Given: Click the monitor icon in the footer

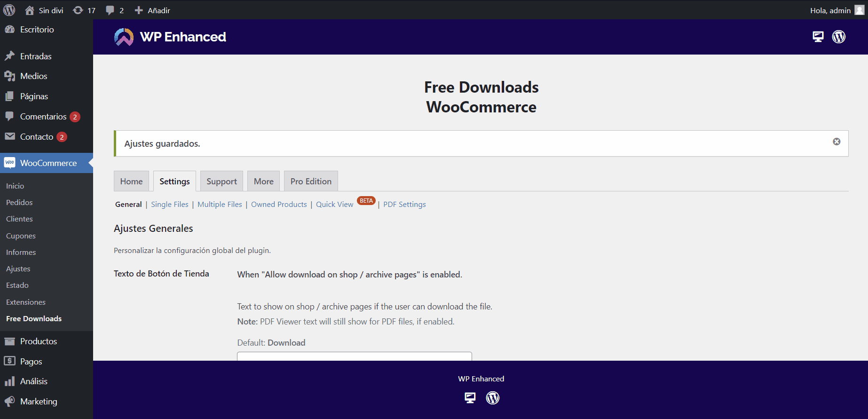Looking at the screenshot, I should (470, 398).
